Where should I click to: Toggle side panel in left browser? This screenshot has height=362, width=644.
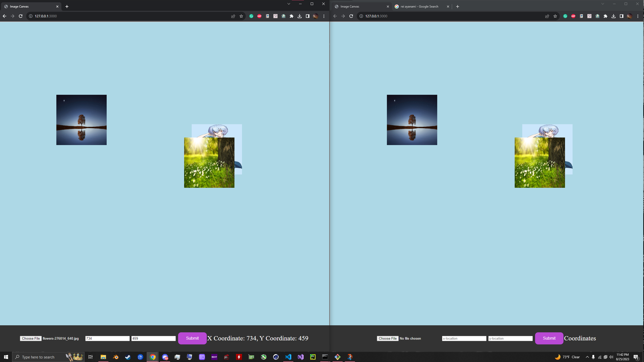(x=308, y=16)
